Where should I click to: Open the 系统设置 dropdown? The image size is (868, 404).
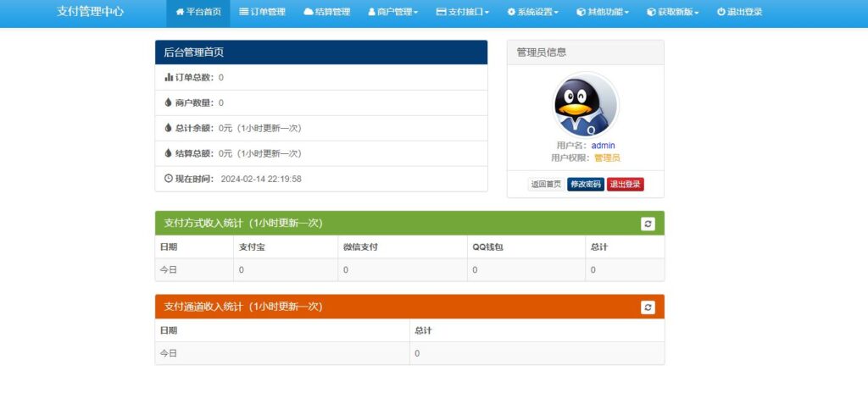532,12
